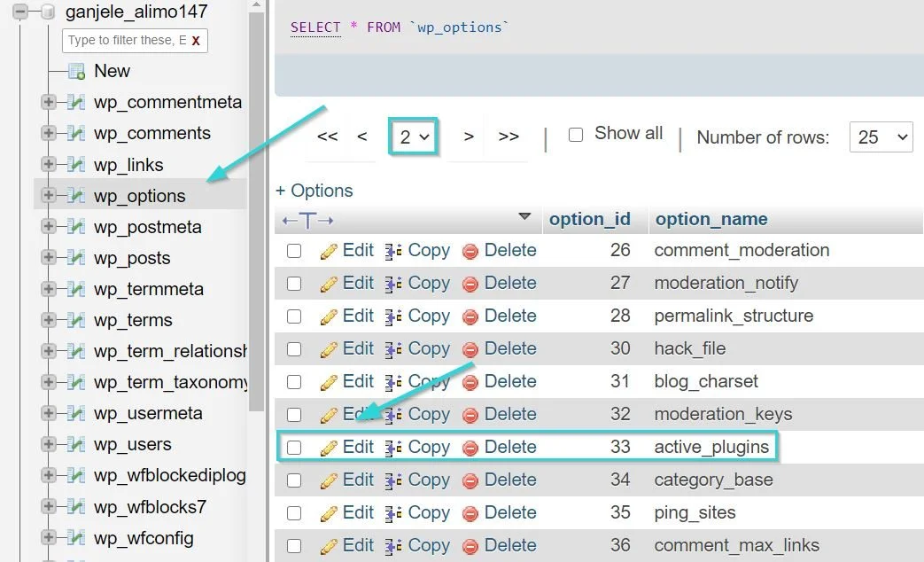Expand the + Options link
Image resolution: width=924 pixels, height=562 pixels.
point(314,191)
